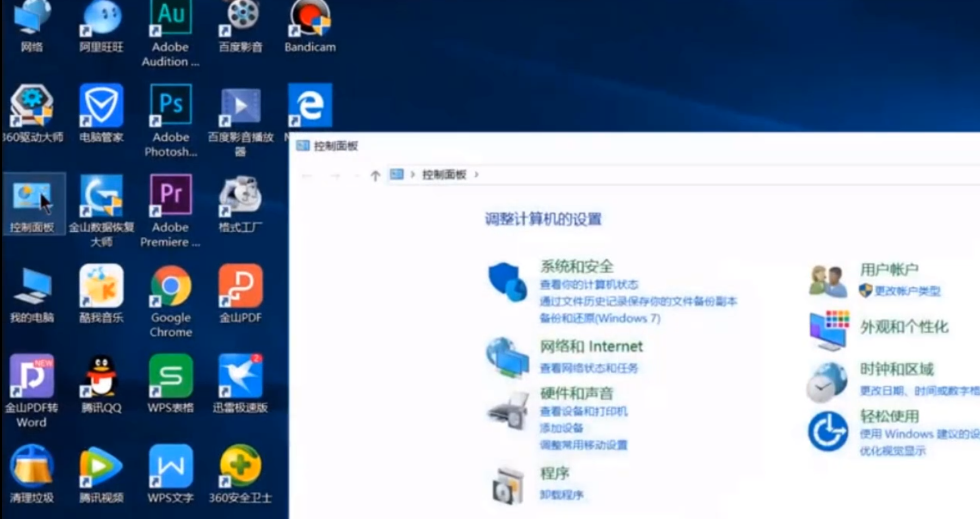The height and width of the screenshot is (519, 980).
Task: Click the 更改帐户类型 link
Action: [907, 291]
